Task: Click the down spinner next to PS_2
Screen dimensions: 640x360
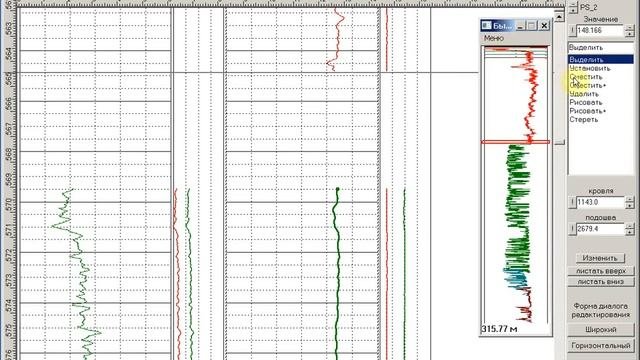Action: 573,10
